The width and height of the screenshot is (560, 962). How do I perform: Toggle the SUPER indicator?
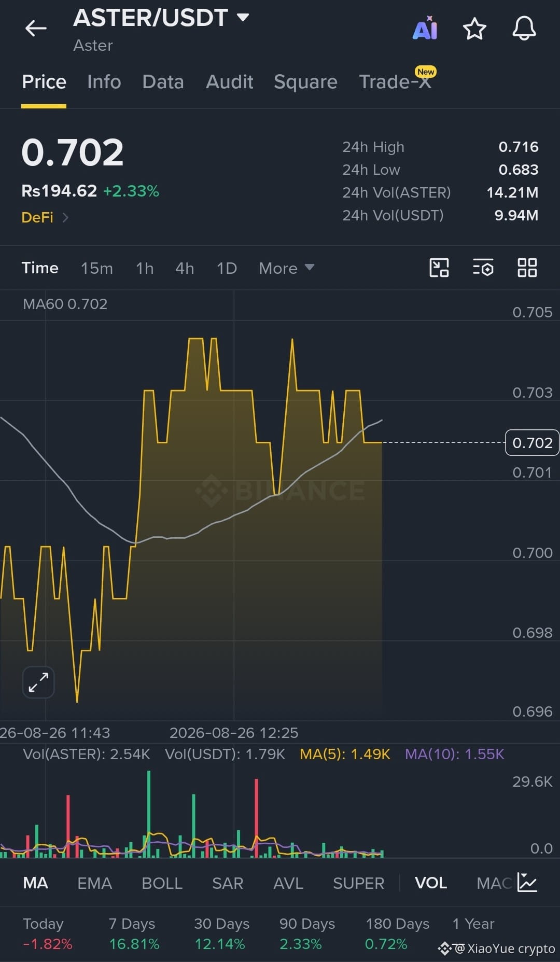[358, 883]
